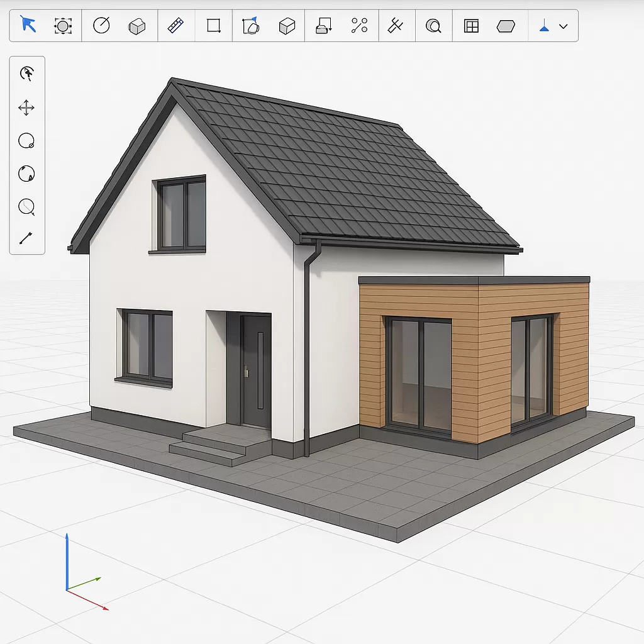Activate the push-pull tool

(x=323, y=26)
